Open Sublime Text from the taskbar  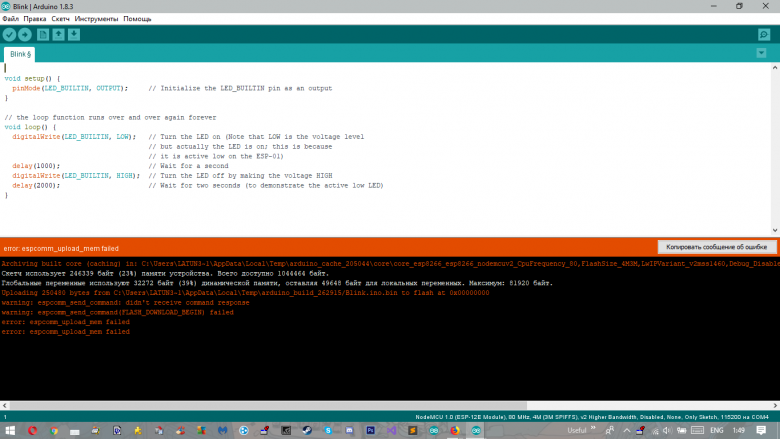[x=412, y=431]
